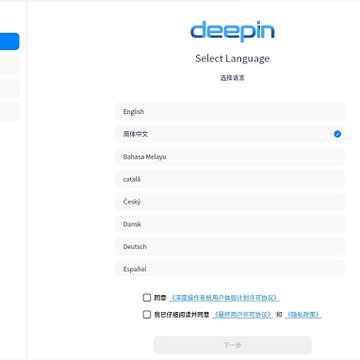The width and height of the screenshot is (360, 360).
Task: Select Dansk as the language
Action: [x=230, y=224]
